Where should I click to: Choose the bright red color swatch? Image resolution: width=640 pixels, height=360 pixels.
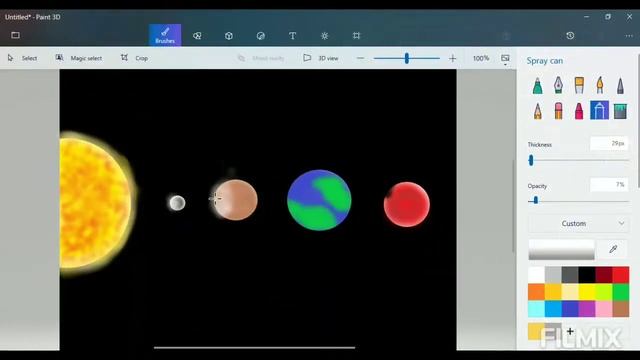[621, 275]
